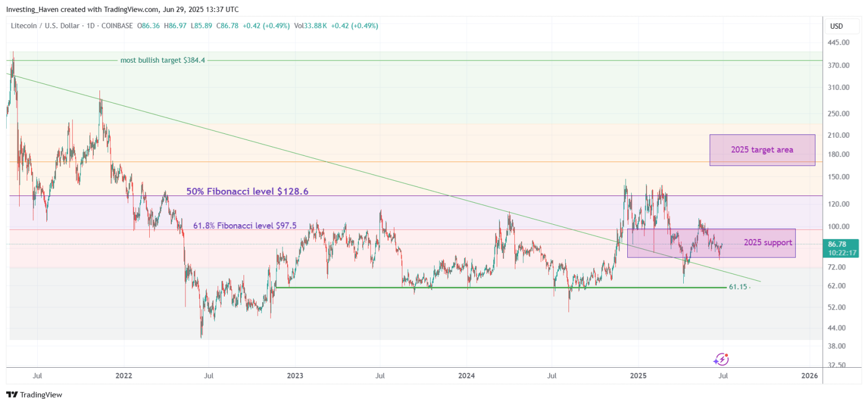Select the 180.00 value on the price scale
Screen dimensions: 868x405
[838, 153]
